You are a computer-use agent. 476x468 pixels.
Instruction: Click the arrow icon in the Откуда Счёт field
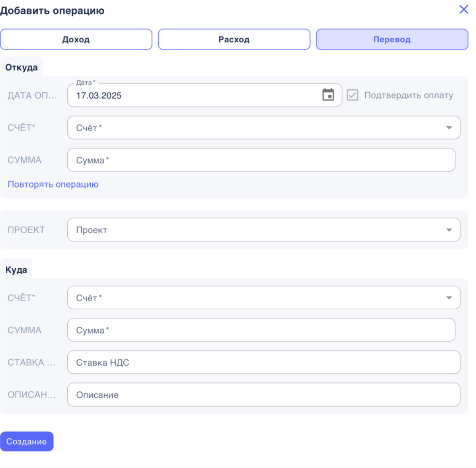click(x=449, y=128)
